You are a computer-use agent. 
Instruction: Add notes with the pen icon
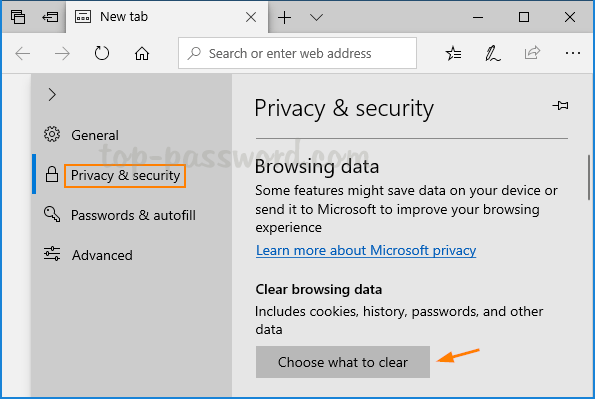click(493, 54)
